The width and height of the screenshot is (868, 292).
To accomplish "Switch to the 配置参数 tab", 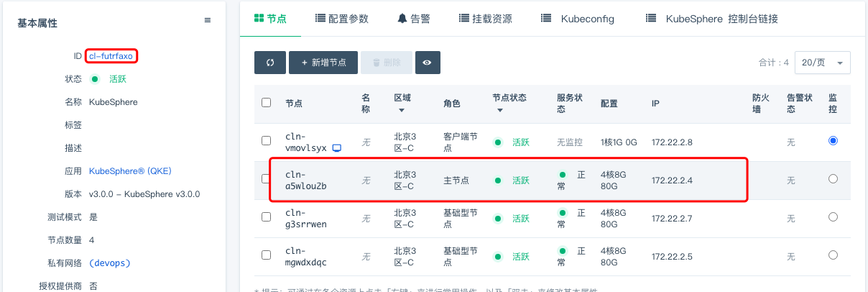I will (342, 19).
